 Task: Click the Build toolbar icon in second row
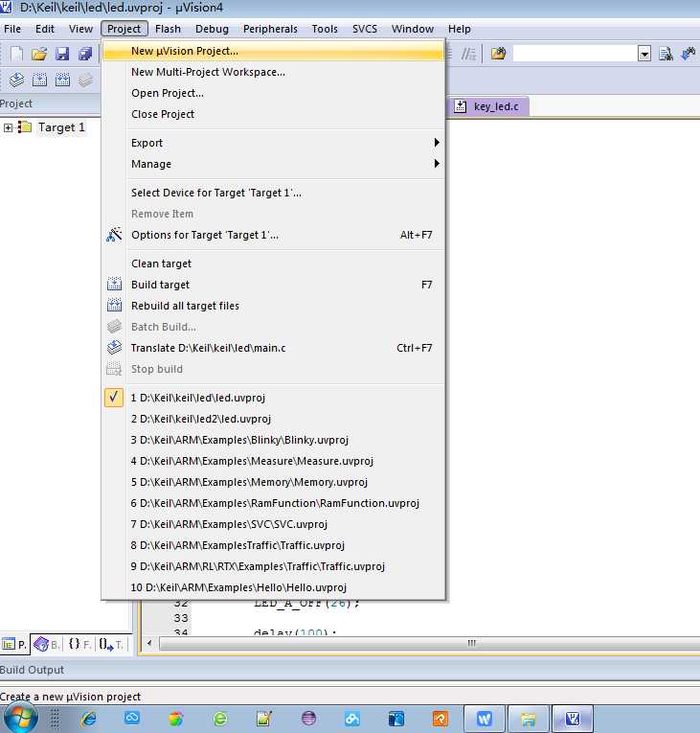[39, 80]
